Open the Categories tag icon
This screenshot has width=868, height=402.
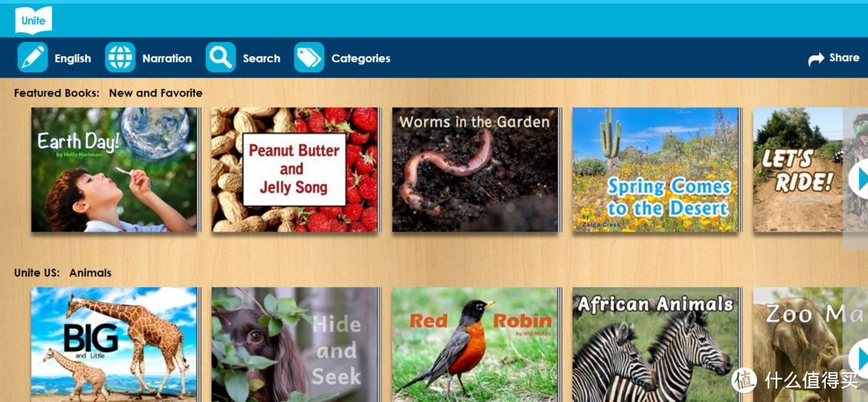click(309, 57)
